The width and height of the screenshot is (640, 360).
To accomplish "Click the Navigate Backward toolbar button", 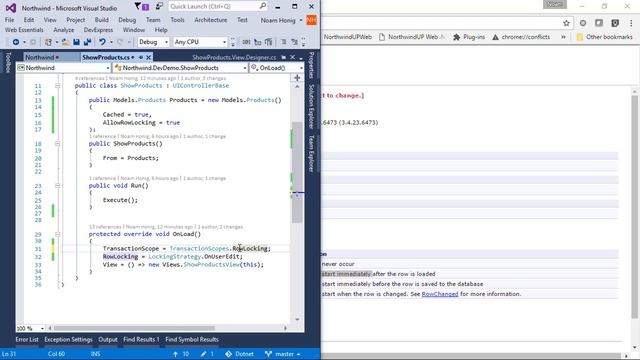I will [x=16, y=42].
